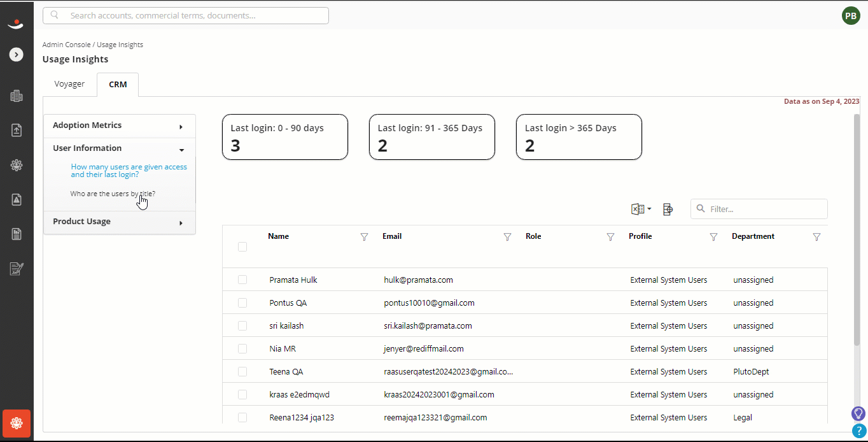Sort by the Role column header
868x442 pixels.
pyautogui.click(x=533, y=236)
